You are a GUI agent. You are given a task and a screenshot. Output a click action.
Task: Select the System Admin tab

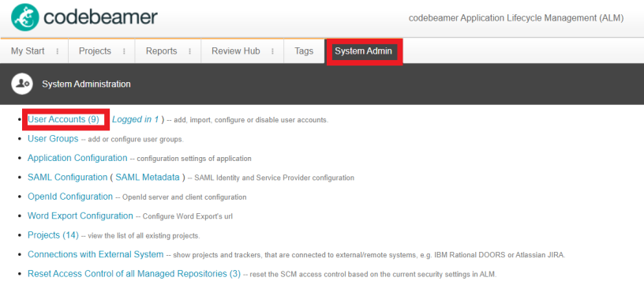pyautogui.click(x=364, y=51)
